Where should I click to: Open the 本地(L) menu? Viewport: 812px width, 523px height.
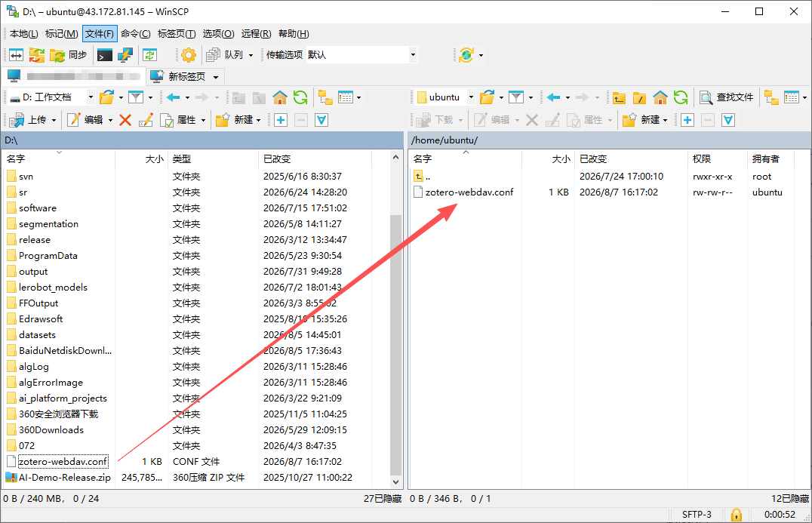pyautogui.click(x=24, y=34)
